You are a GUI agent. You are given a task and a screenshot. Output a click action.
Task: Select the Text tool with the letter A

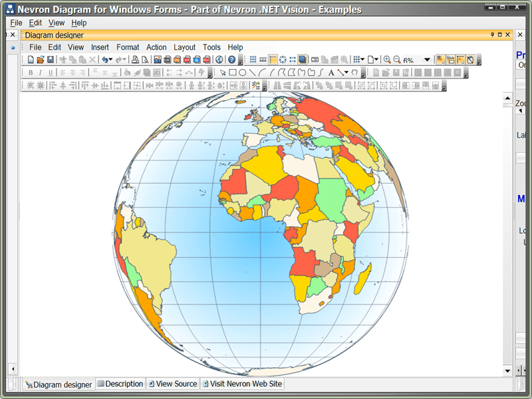point(331,72)
